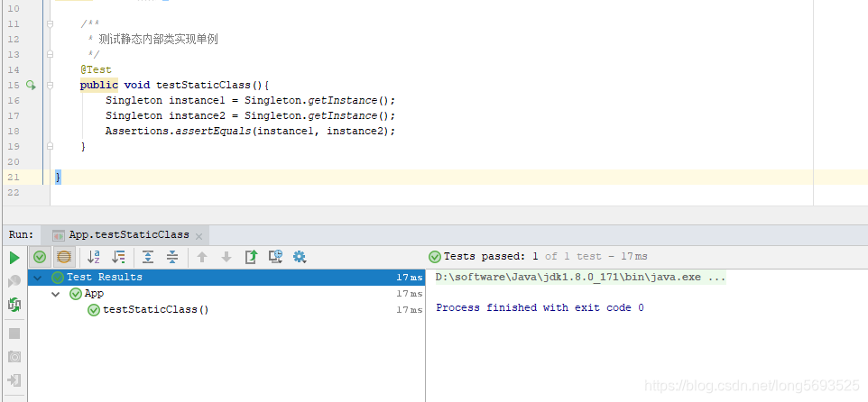Click the 'Tests passed: 1' status label

491,257
